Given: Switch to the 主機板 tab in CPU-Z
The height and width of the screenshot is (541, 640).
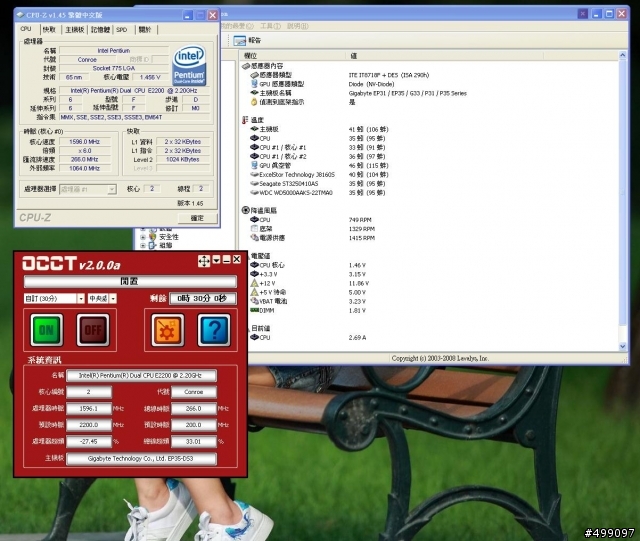Looking at the screenshot, I should tap(75, 29).
